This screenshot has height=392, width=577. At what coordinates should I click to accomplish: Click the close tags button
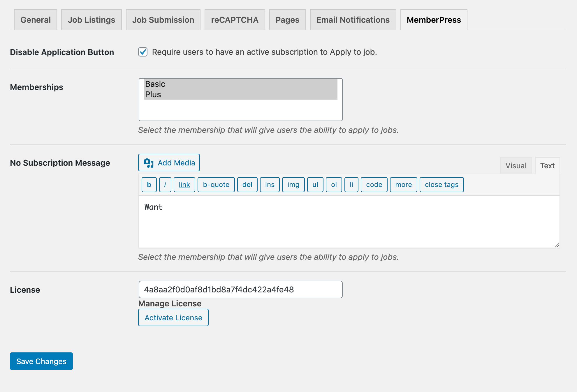point(442,185)
